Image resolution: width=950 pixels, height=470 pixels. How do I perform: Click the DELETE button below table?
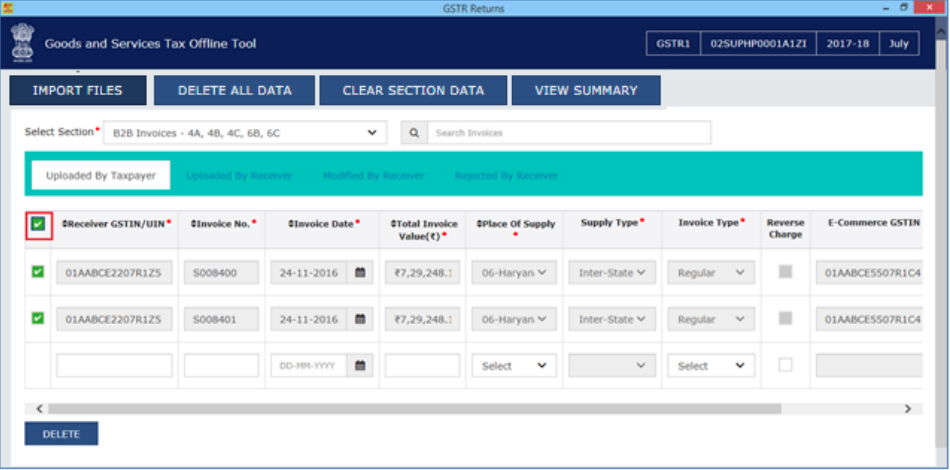click(61, 434)
